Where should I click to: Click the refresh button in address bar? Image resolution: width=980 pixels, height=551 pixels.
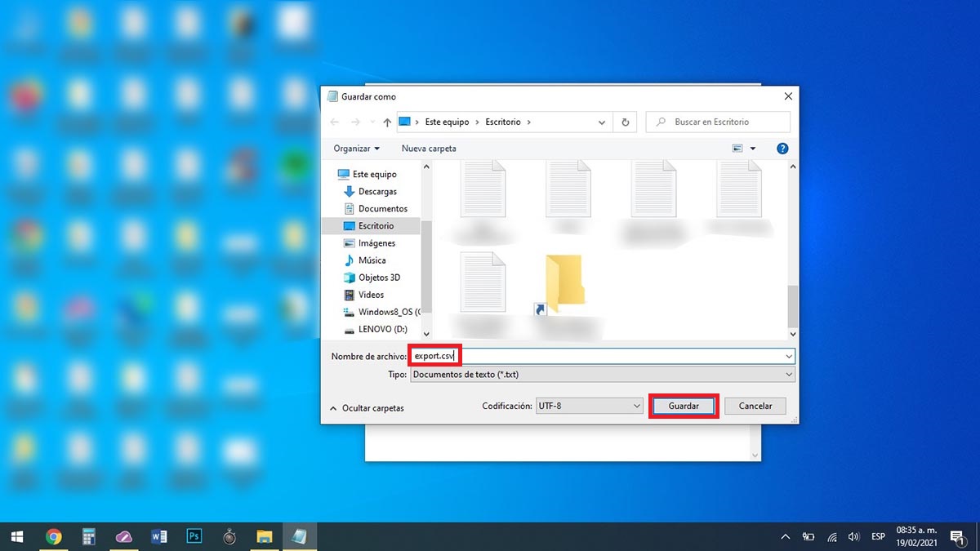click(x=625, y=122)
